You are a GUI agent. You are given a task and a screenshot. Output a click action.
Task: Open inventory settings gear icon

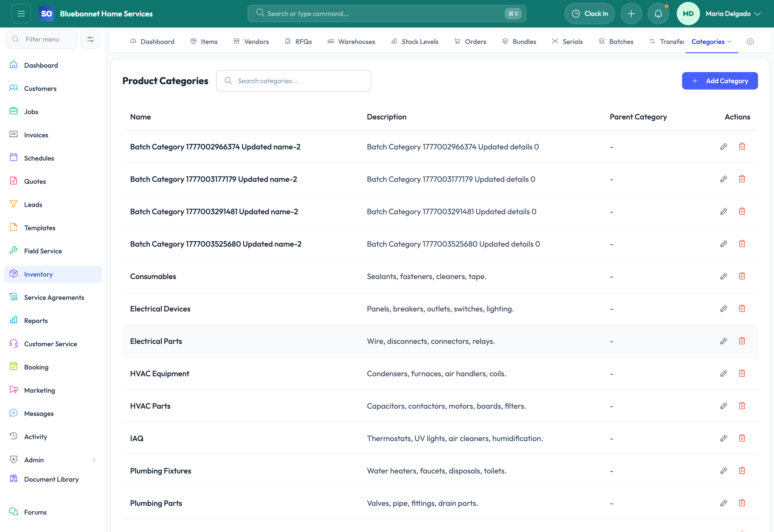click(750, 42)
